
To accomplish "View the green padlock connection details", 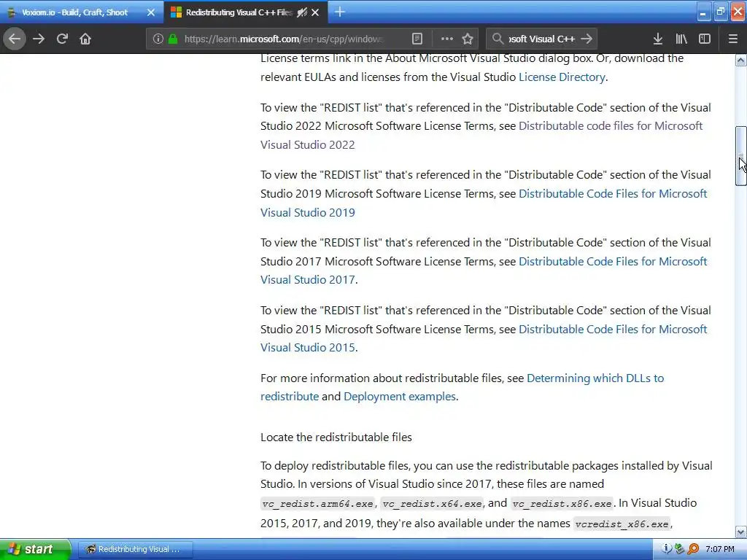I will (173, 39).
